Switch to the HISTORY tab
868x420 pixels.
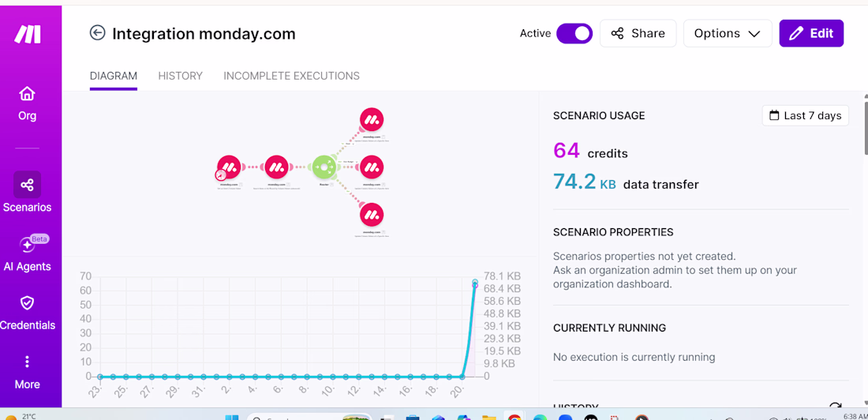181,76
